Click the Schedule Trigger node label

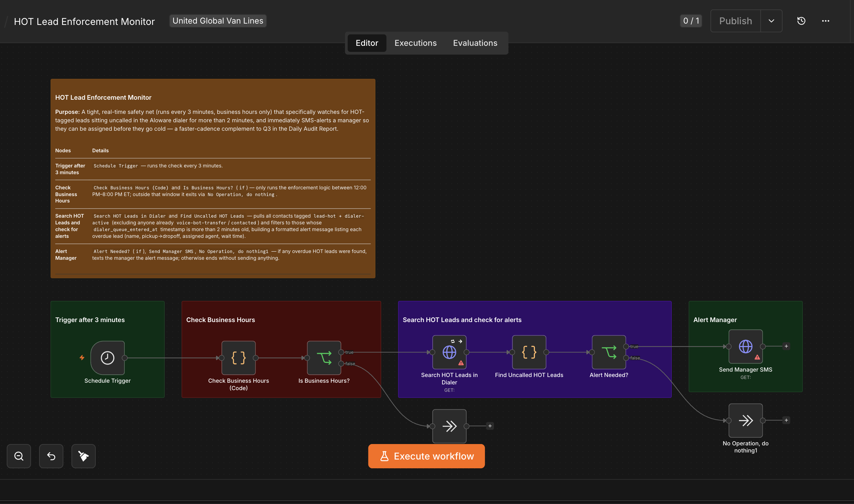[x=108, y=381]
